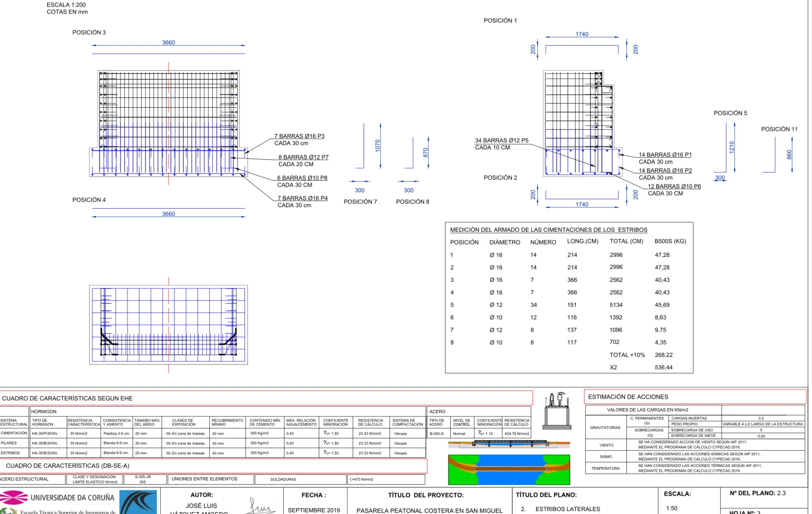Screen dimensions: 812x514
Task: Click the 1210 vertical dimension
Action: 732,147
